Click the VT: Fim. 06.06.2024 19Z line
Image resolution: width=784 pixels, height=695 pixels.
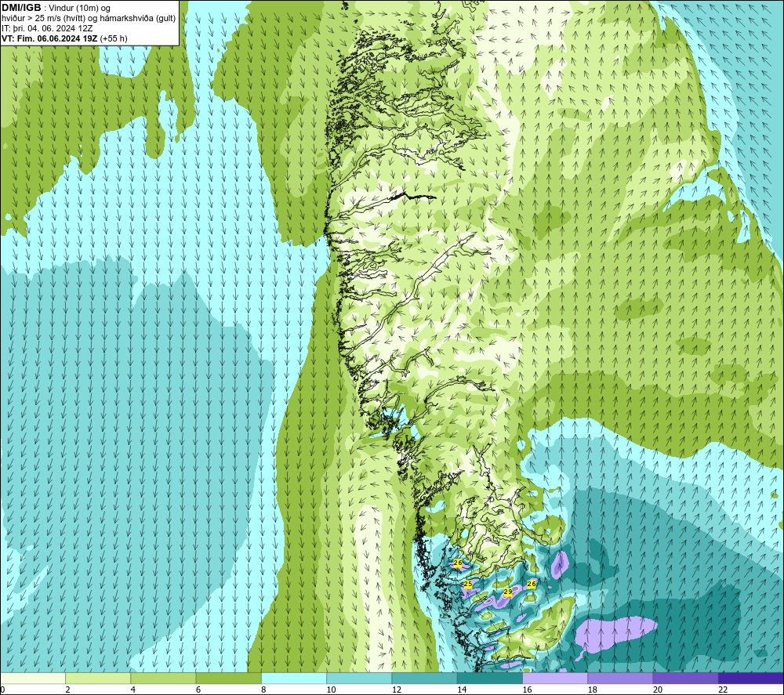tap(50, 38)
